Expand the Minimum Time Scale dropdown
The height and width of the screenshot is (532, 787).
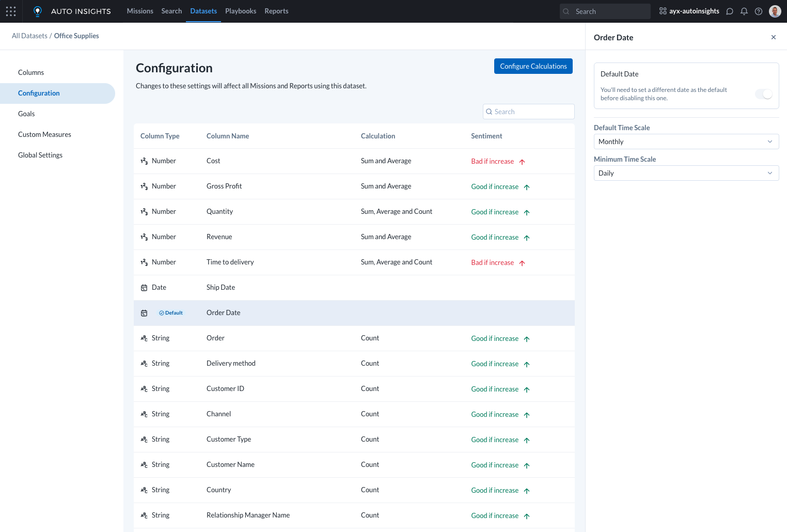(x=686, y=173)
